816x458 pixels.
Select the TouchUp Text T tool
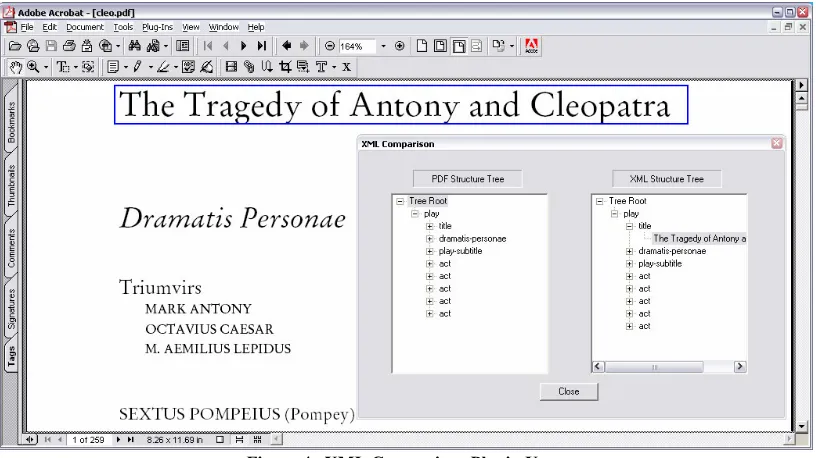(321, 67)
